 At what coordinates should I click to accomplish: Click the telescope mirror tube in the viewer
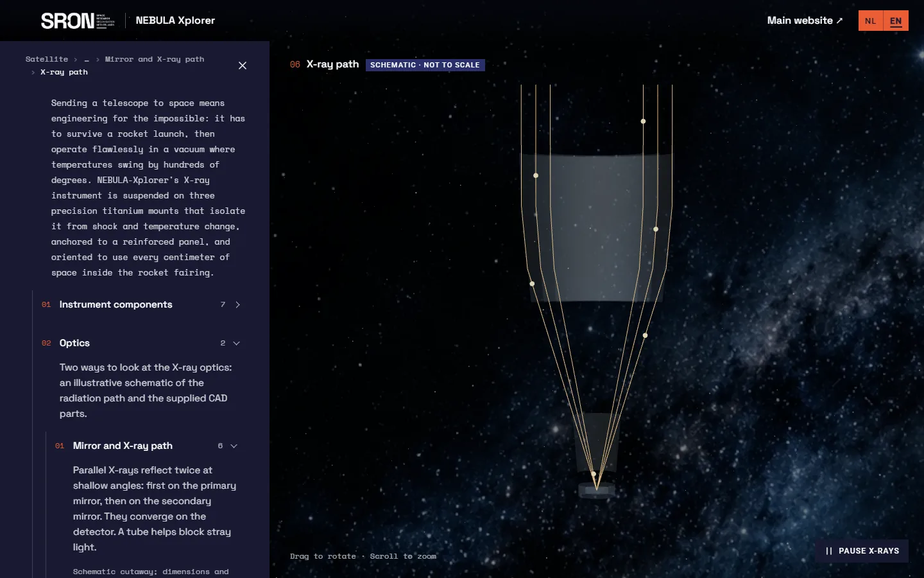coord(596,228)
